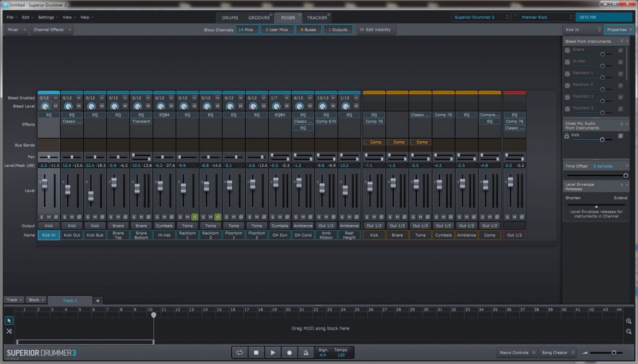Open the Block dropdown menu

[x=36, y=300]
